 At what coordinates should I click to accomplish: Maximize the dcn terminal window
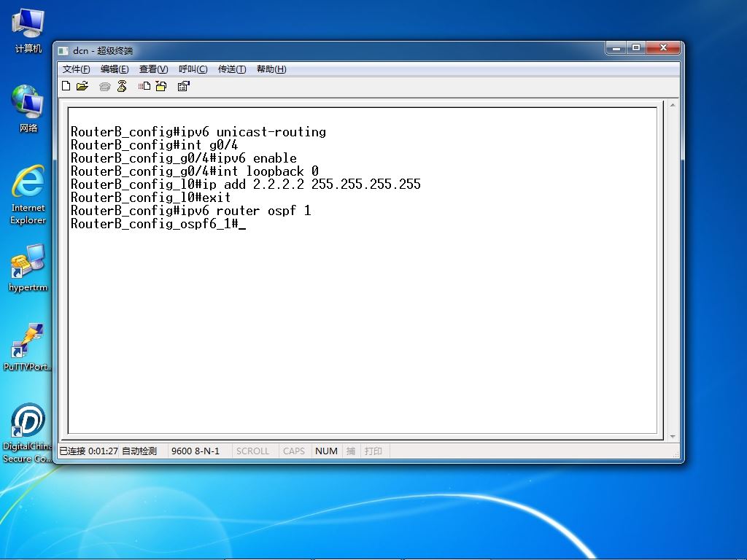pyautogui.click(x=636, y=47)
